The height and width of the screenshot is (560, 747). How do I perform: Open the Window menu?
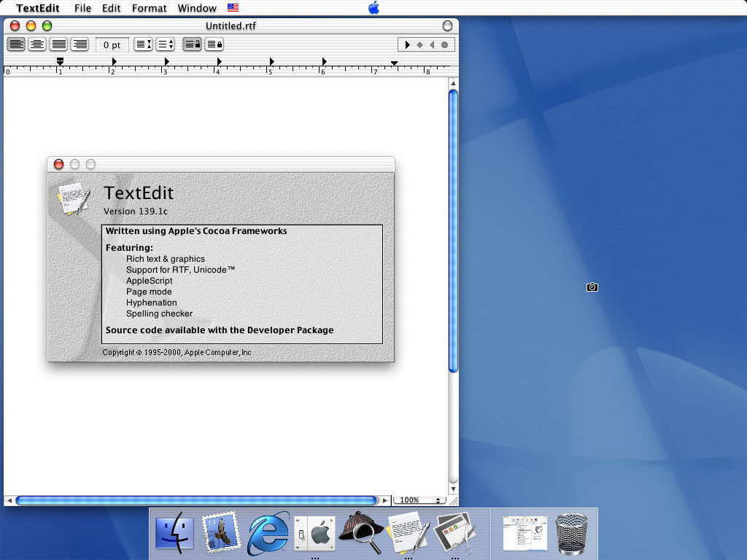[197, 8]
